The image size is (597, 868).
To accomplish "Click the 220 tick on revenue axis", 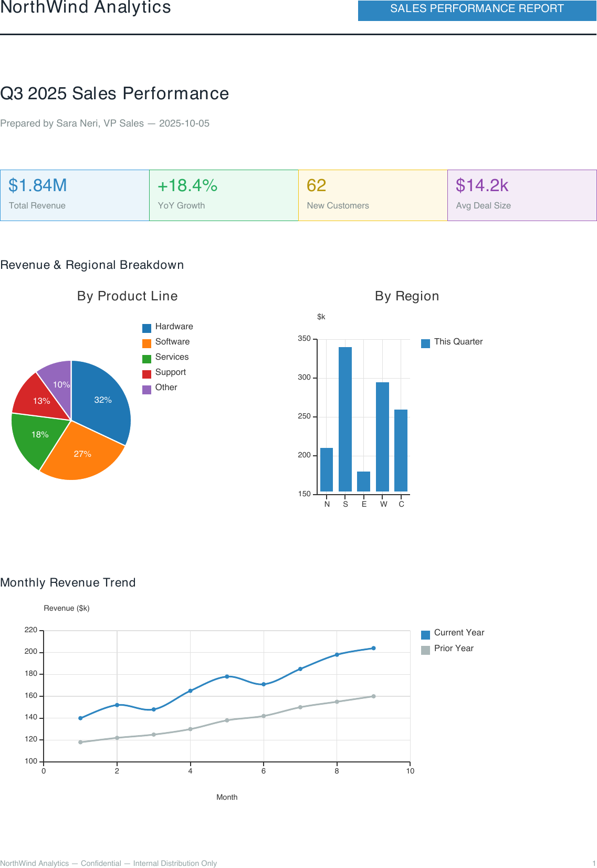I will tap(31, 630).
